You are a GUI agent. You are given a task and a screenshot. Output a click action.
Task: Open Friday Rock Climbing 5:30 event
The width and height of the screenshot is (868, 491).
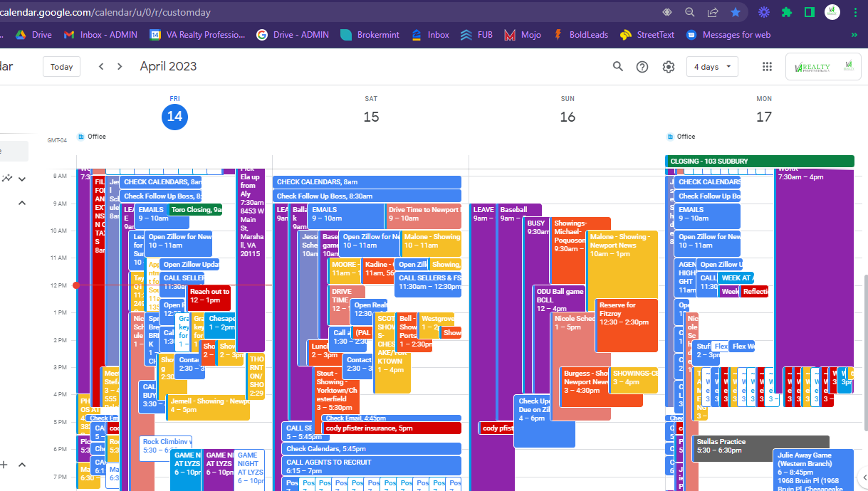167,448
